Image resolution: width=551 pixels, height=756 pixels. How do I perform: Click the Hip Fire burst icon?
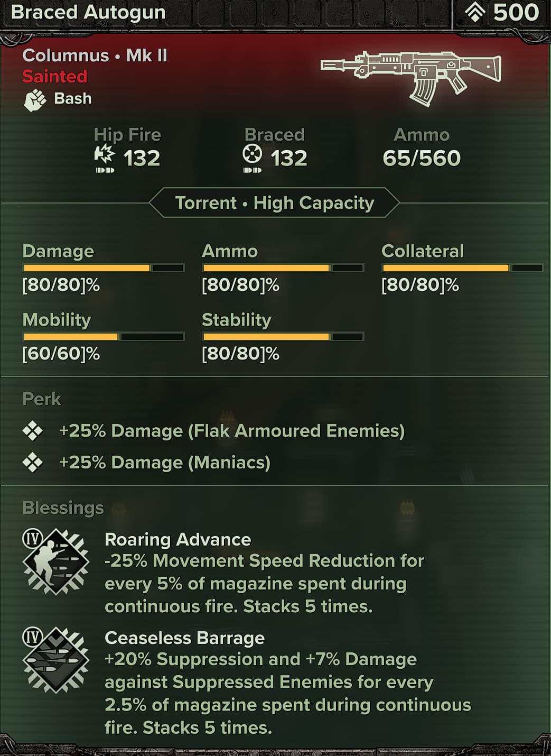click(105, 155)
